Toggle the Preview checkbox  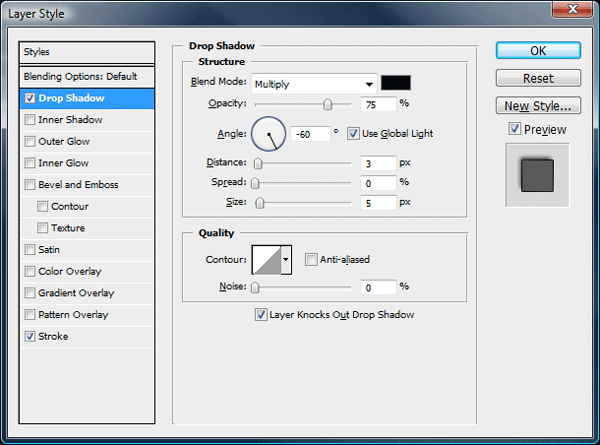pyautogui.click(x=515, y=129)
